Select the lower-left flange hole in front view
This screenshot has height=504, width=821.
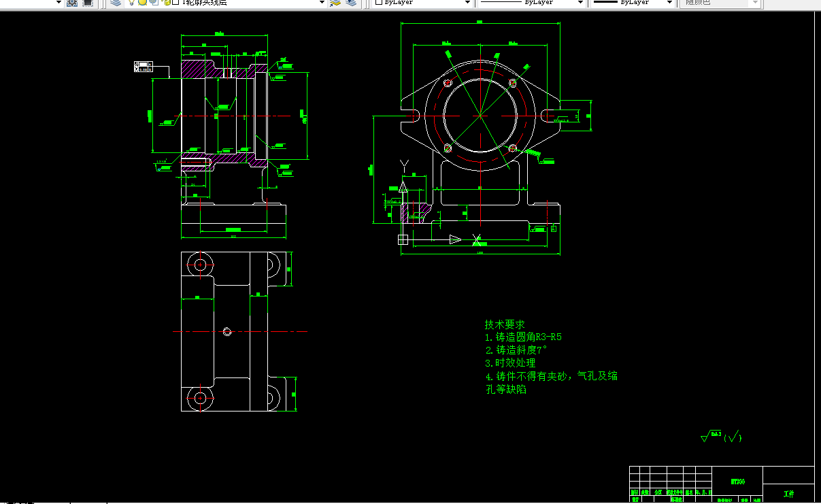(448, 148)
